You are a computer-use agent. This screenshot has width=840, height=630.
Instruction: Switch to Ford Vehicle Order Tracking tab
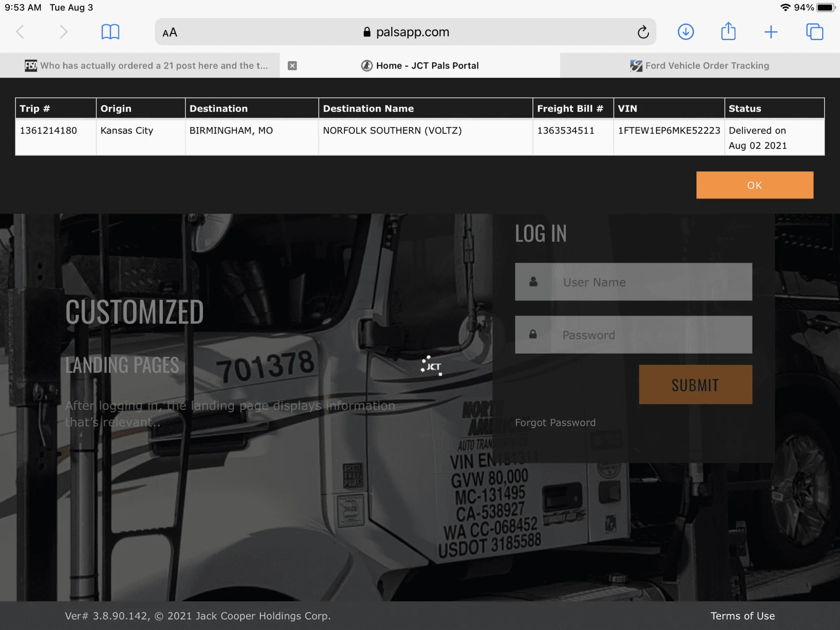[699, 65]
